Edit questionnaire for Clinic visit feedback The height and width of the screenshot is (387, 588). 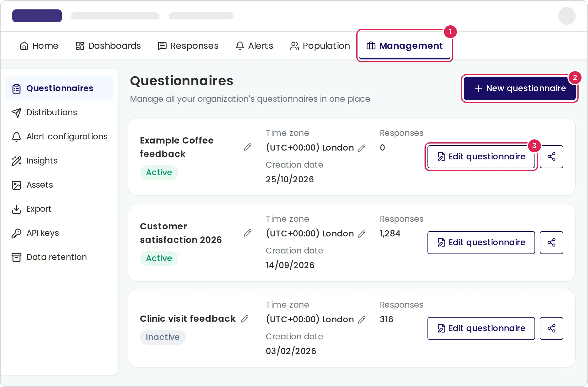point(481,328)
